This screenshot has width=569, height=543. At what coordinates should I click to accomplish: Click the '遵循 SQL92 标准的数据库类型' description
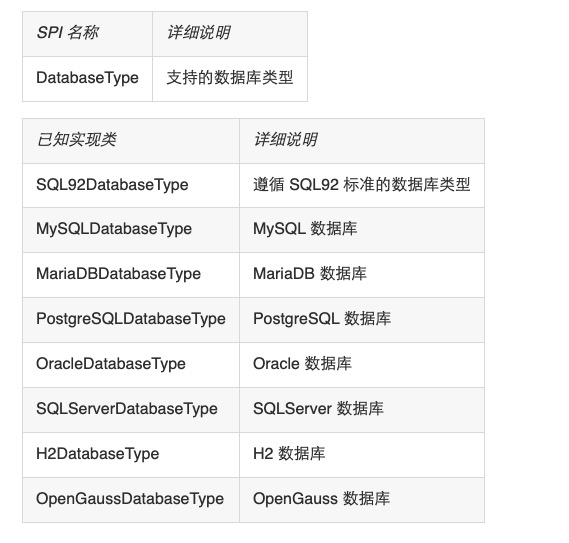[361, 184]
